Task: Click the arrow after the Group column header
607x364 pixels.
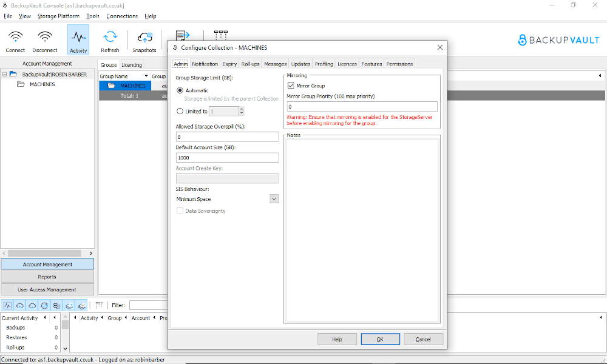Action: point(126,317)
